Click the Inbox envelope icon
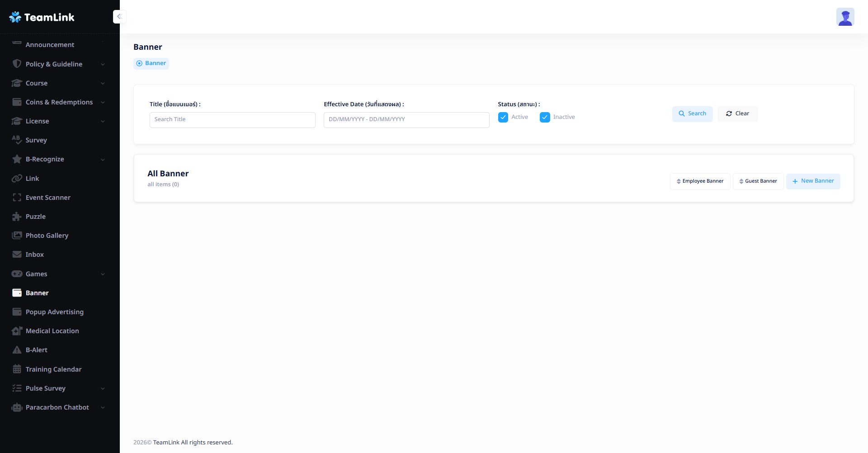 click(17, 255)
